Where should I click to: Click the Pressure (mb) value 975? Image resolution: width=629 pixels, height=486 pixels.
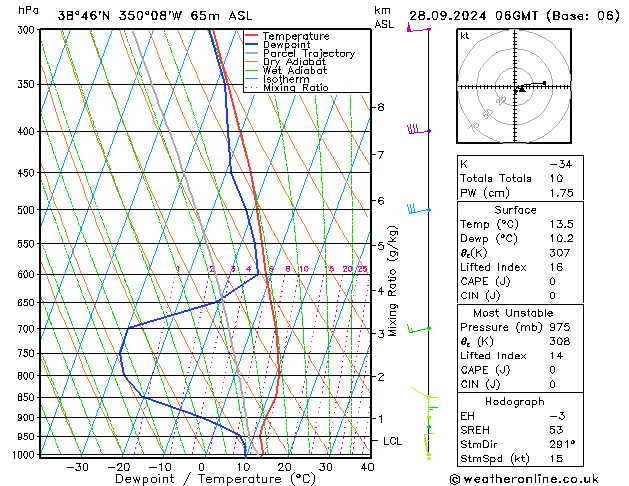[x=560, y=327]
